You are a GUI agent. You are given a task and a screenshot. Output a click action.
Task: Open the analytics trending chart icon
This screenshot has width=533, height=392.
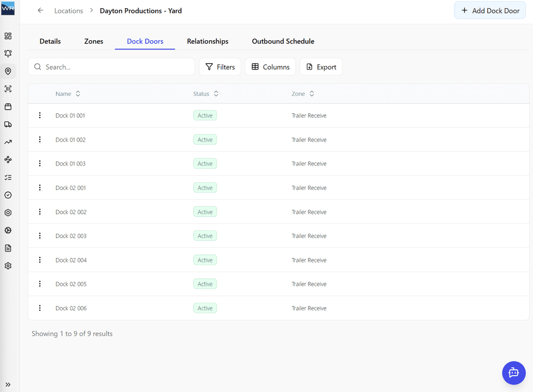pos(8,142)
